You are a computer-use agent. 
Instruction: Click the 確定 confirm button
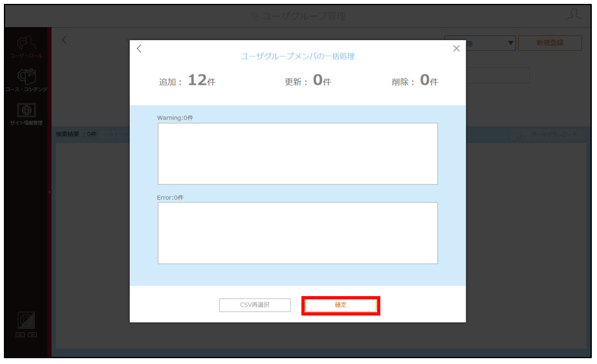(340, 305)
